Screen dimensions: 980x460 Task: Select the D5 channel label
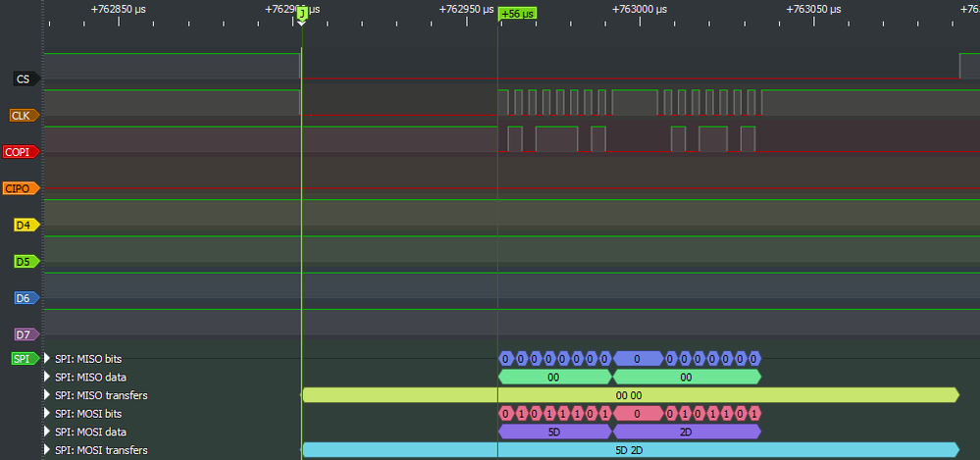(26, 261)
